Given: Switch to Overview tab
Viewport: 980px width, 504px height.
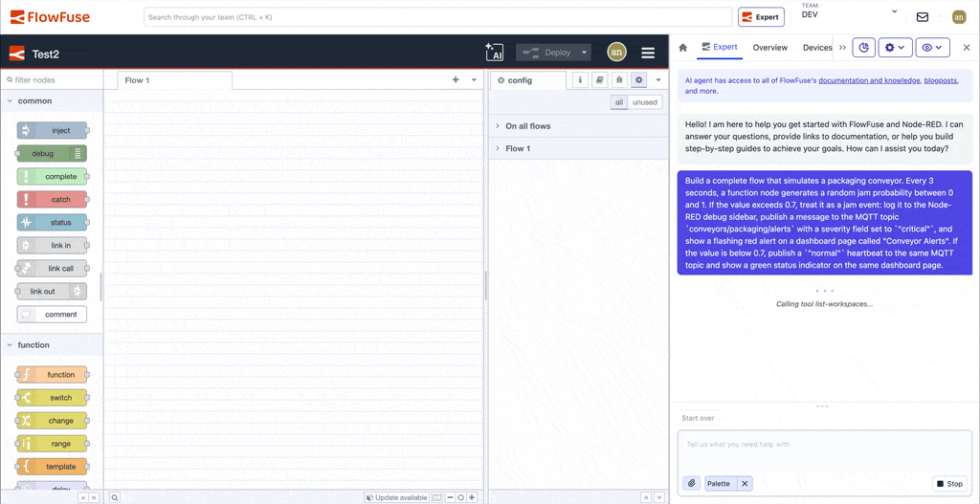Looking at the screenshot, I should tap(770, 48).
